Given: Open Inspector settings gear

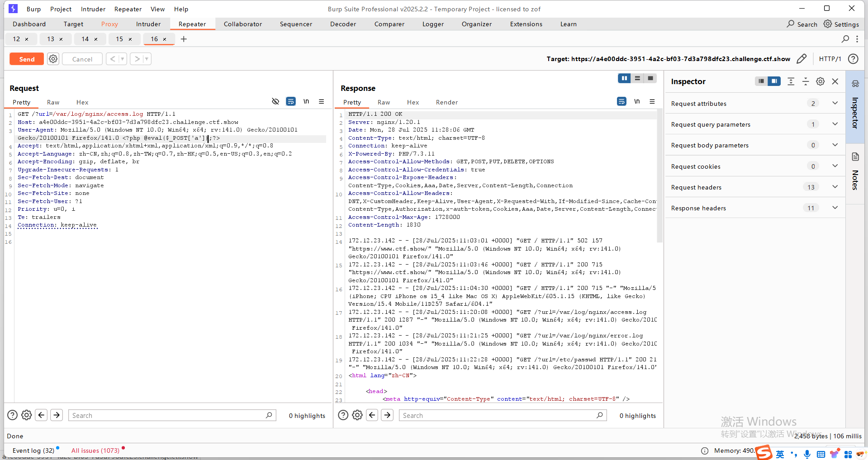Looking at the screenshot, I should pos(821,81).
